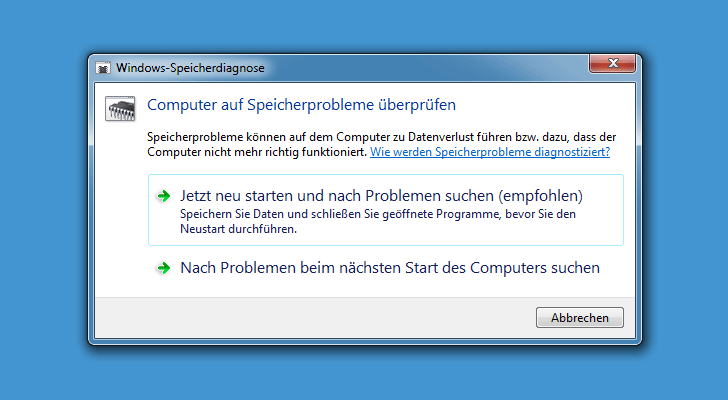This screenshot has height=400, width=728.
Task: Click the gray footer area left of Abbrechen
Action: tap(311, 318)
